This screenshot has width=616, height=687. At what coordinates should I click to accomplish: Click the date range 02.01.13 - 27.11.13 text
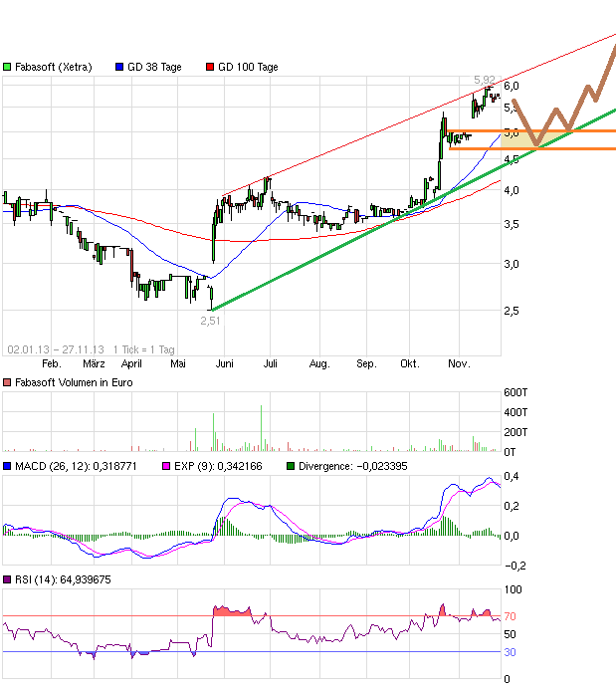tap(55, 349)
